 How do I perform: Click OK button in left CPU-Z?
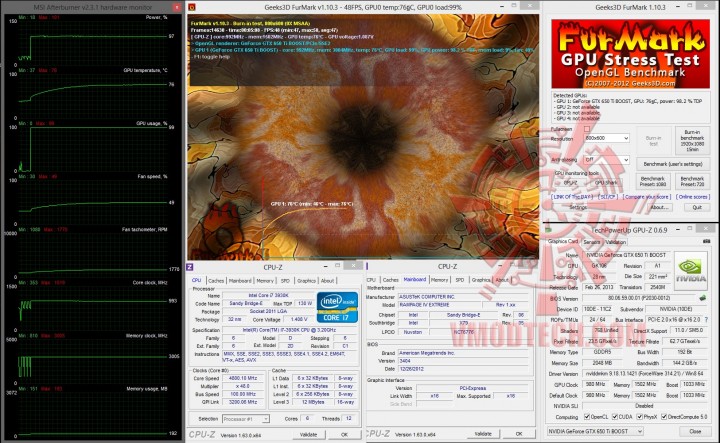click(x=344, y=434)
